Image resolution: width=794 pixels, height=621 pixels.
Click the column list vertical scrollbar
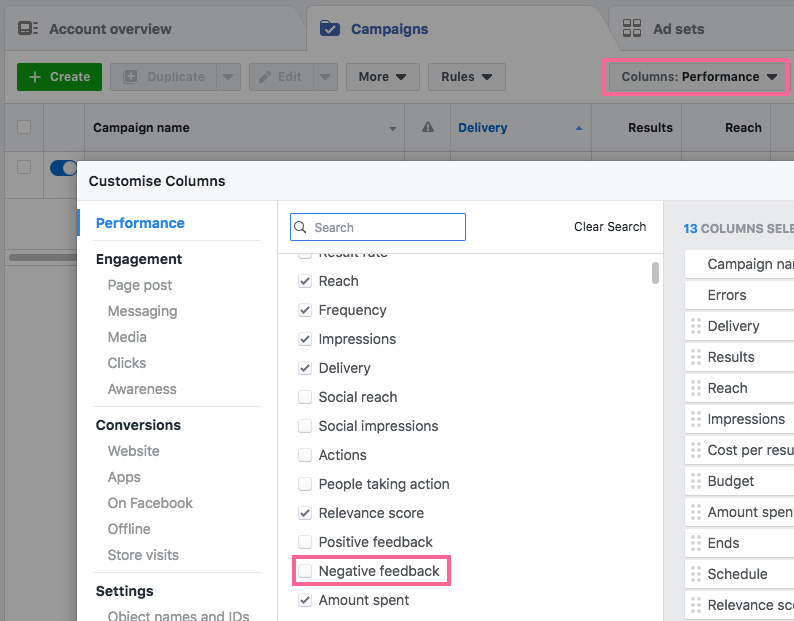(x=655, y=273)
